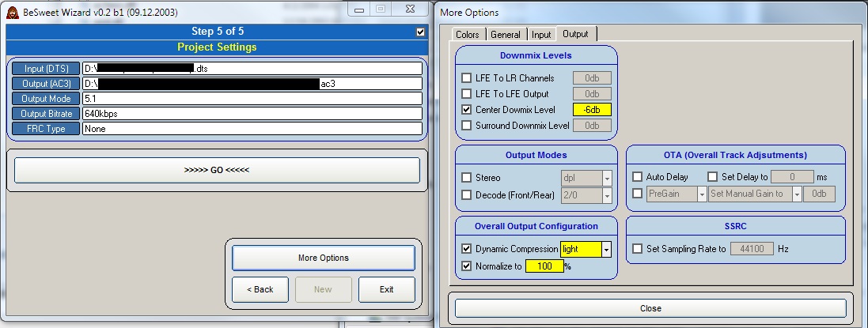Uncheck Normalize to option
The height and width of the screenshot is (328, 868).
point(467,266)
